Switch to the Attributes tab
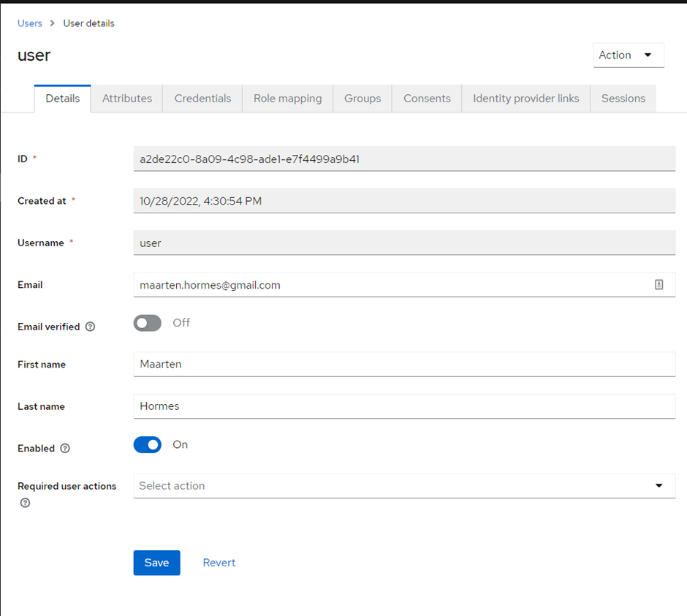Screen dimensions: 687x616 [127, 99]
